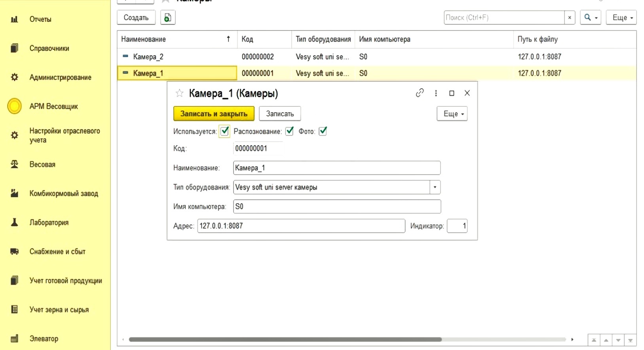Click the scrollbar left arrow
The height and width of the screenshot is (350, 644).
click(123, 339)
